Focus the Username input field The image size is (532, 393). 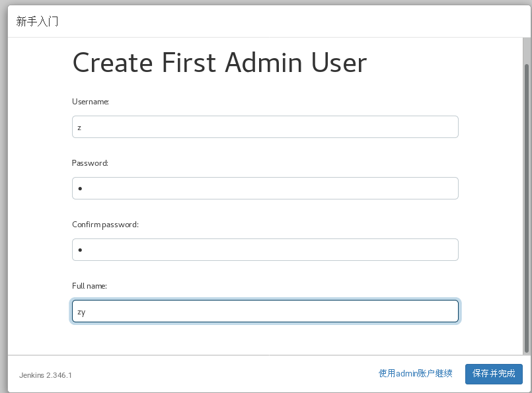[264, 127]
